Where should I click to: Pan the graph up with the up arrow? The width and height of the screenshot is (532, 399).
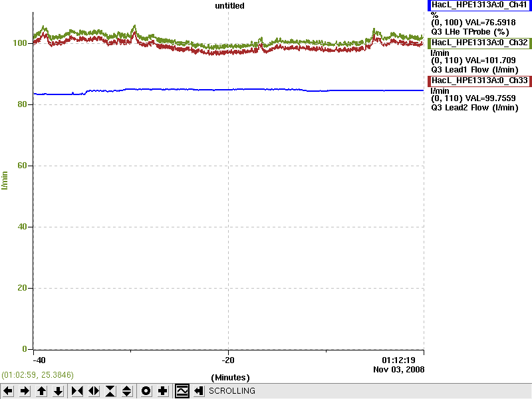click(x=42, y=391)
